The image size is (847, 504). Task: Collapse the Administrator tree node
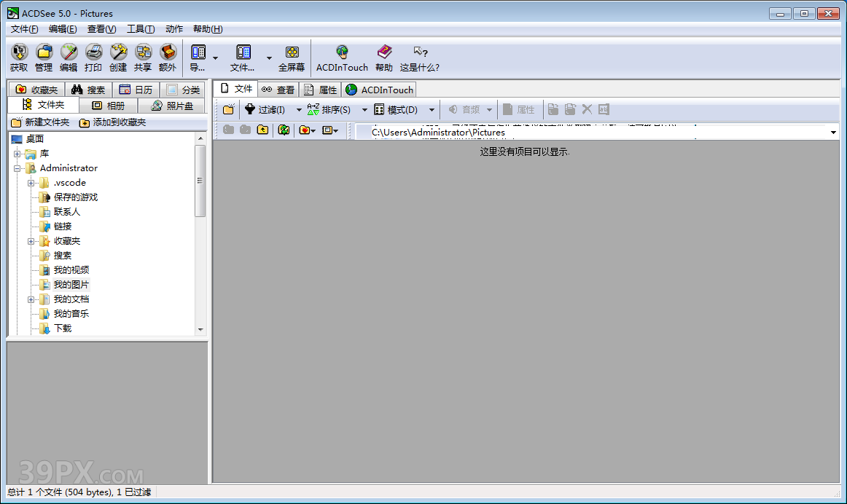click(16, 168)
